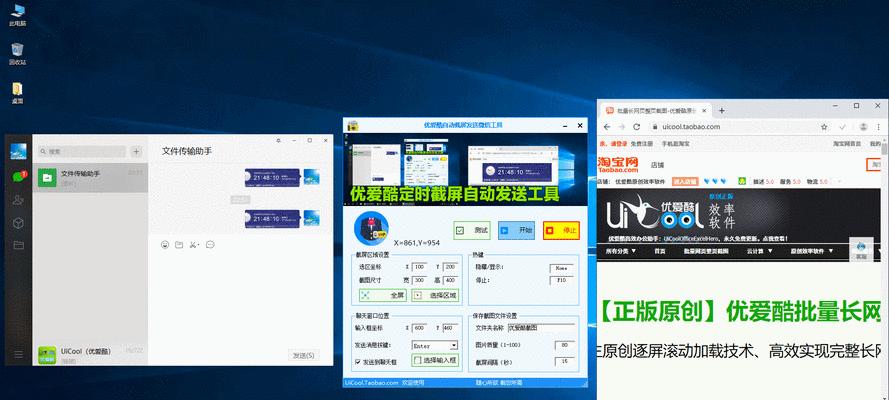Open WeChat contacts icon in sidebar
889x400 pixels.
tap(18, 199)
